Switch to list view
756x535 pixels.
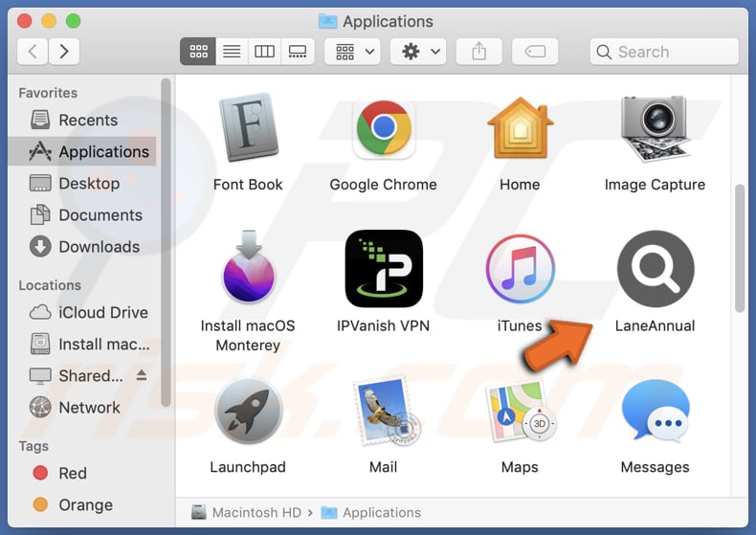click(x=232, y=51)
